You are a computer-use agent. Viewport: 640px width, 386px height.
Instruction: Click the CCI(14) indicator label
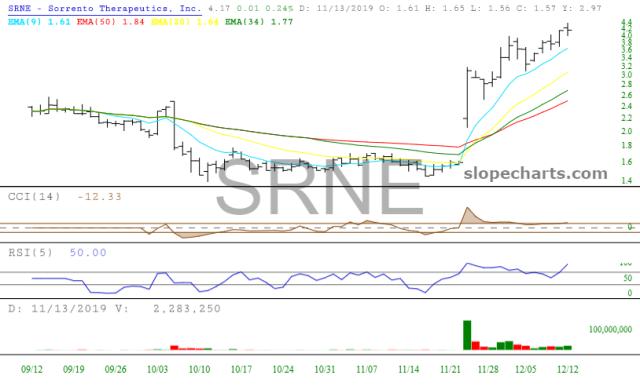34,197
